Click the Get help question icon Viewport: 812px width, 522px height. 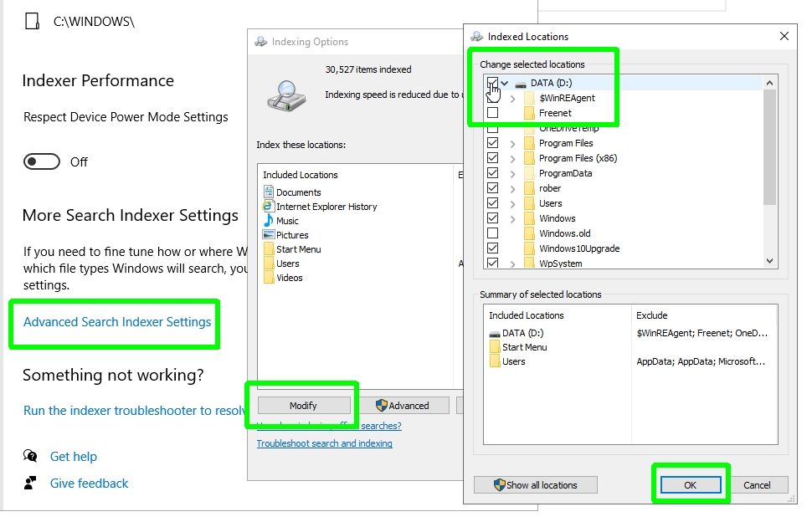pos(30,457)
